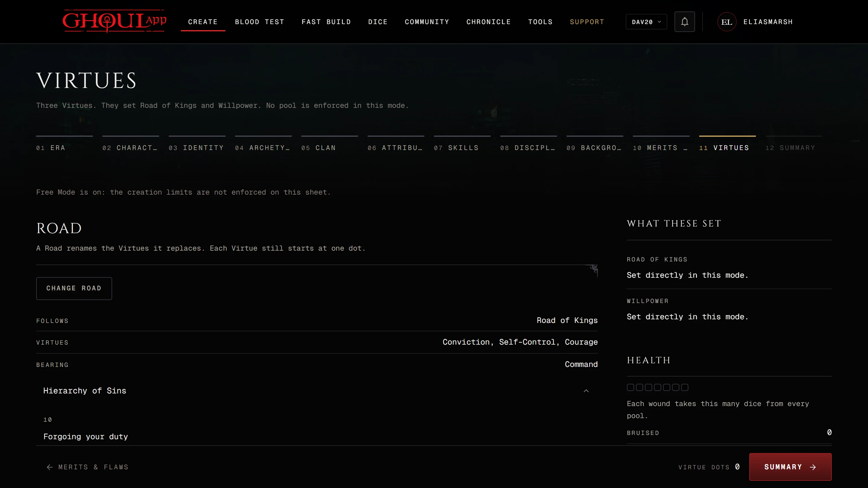Viewport: 868px width, 488px height.
Task: Click the Road of Kings value
Action: (567, 320)
